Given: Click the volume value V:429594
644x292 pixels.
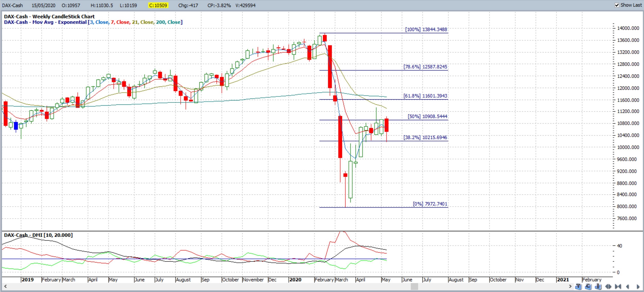Looking at the screenshot, I should point(245,5).
